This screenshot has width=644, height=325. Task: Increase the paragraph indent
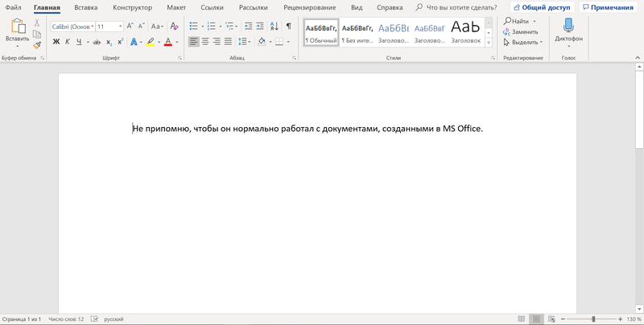pos(261,27)
